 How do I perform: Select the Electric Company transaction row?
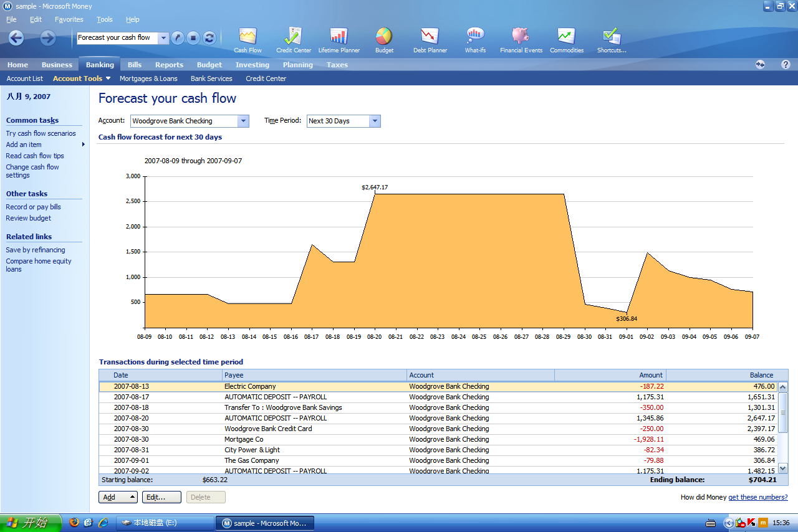(249, 386)
